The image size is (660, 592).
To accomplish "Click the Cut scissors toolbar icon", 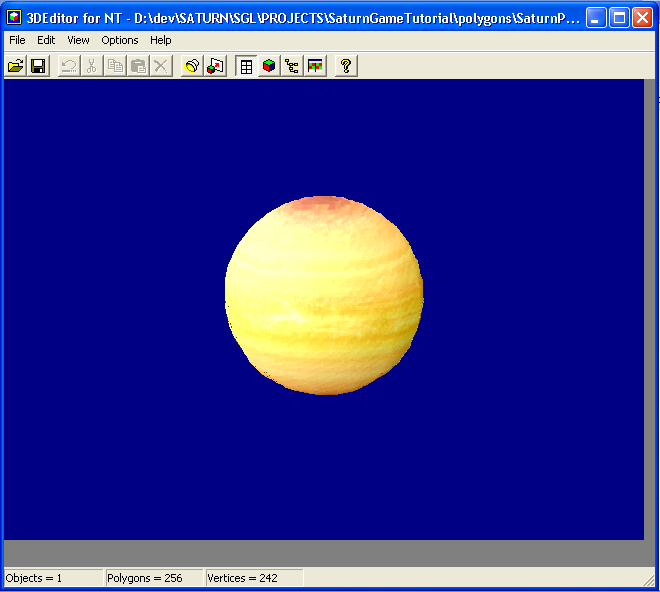I will 92,66.
